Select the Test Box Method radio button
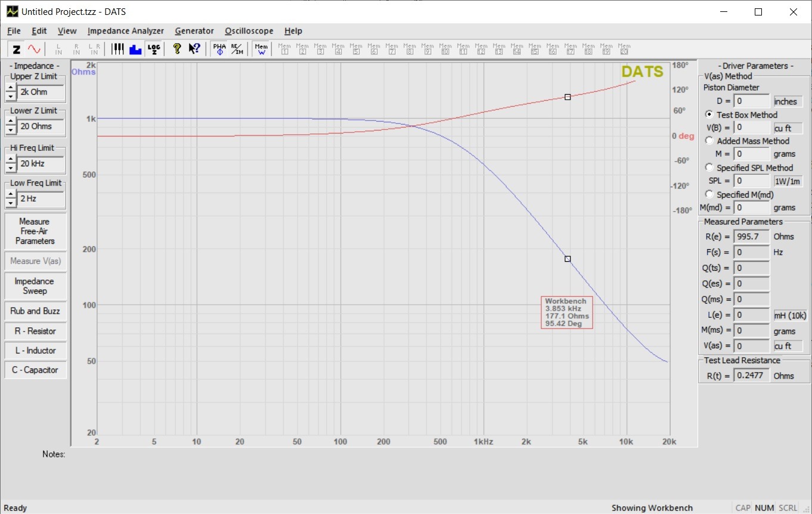This screenshot has height=514, width=812. tap(709, 114)
